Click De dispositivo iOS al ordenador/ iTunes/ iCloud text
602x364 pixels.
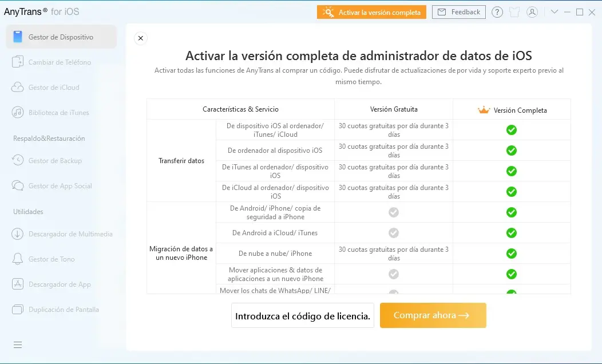[275, 130]
